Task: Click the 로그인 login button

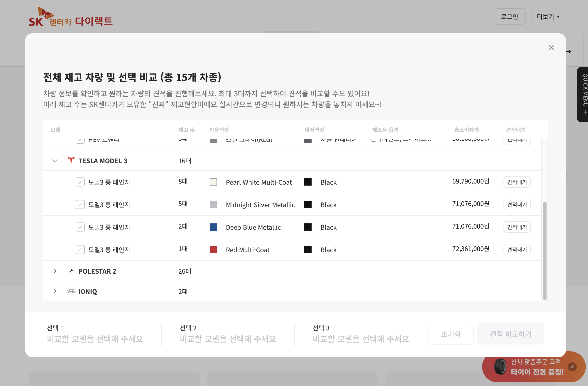Action: (509, 16)
